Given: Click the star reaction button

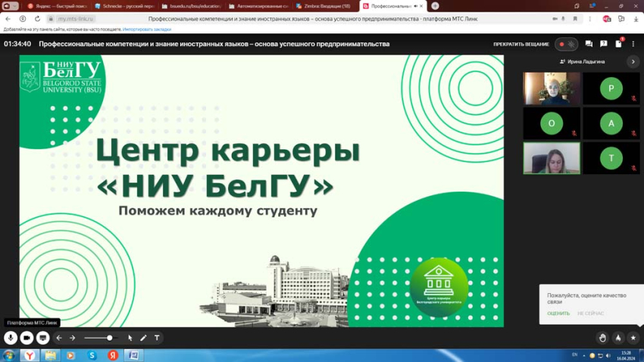Looking at the screenshot, I should coord(633,338).
